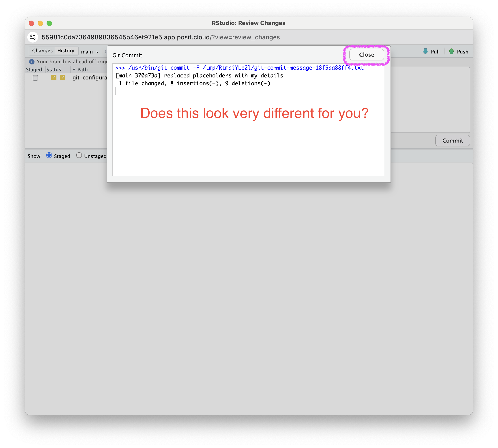
Task: Click the posit.cloud URL in address bar
Action: coord(161,37)
